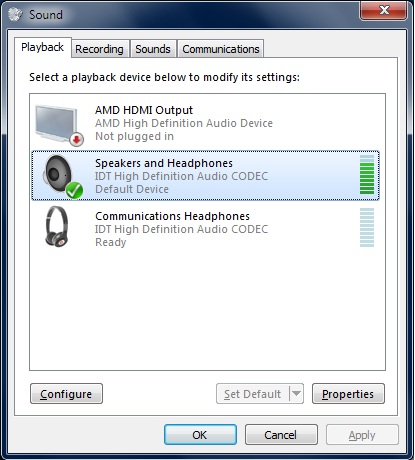Open the Recording tab
415x460 pixels.
99,49
